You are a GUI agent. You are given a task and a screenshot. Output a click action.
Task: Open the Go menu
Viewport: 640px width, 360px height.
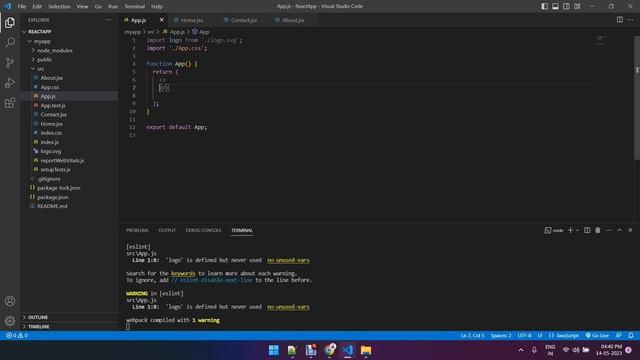click(98, 7)
